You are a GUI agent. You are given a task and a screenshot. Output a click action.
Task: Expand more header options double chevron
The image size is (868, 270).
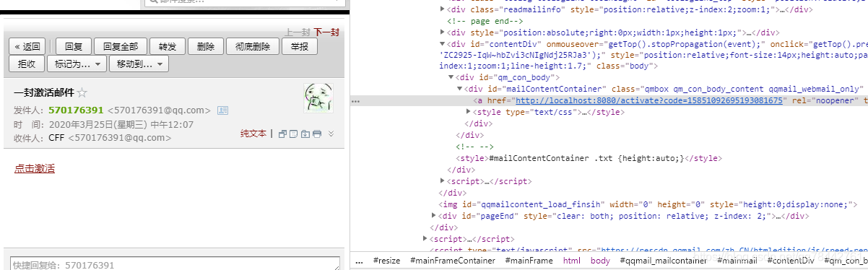(x=331, y=134)
